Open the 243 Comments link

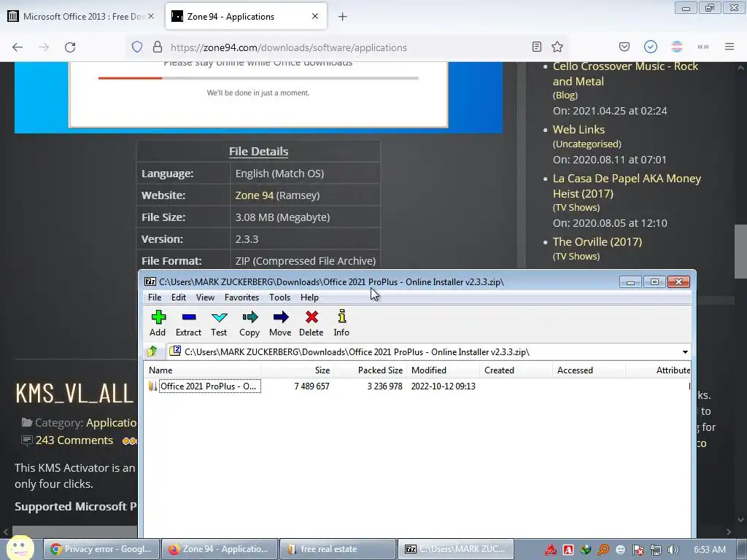tap(74, 440)
